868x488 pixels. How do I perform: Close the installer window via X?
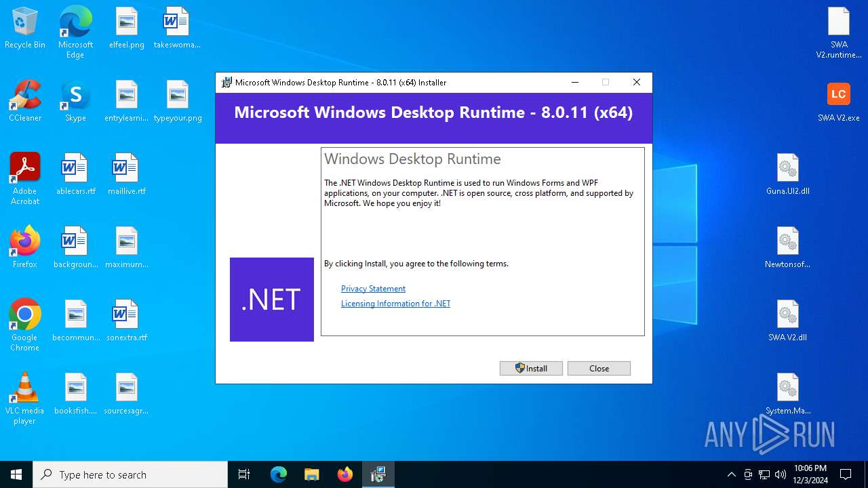(636, 82)
